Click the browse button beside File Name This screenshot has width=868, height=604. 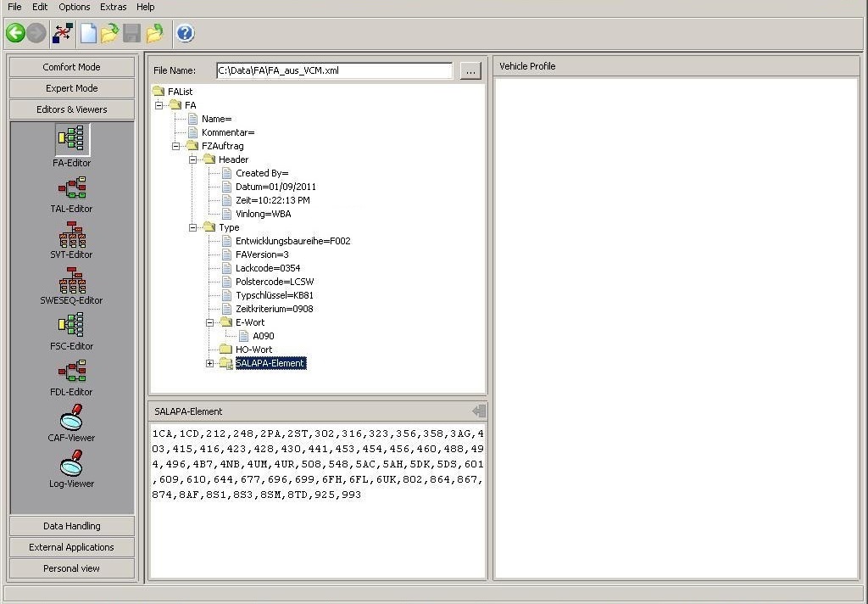(x=470, y=71)
